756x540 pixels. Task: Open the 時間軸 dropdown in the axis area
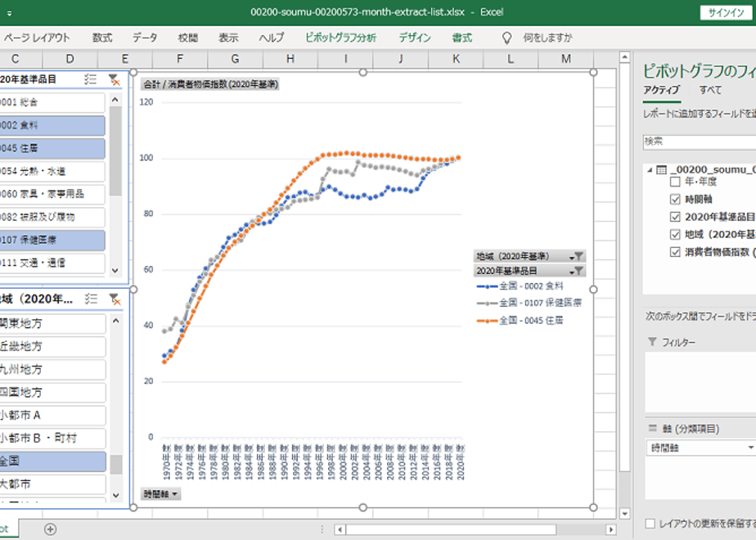coord(750,448)
